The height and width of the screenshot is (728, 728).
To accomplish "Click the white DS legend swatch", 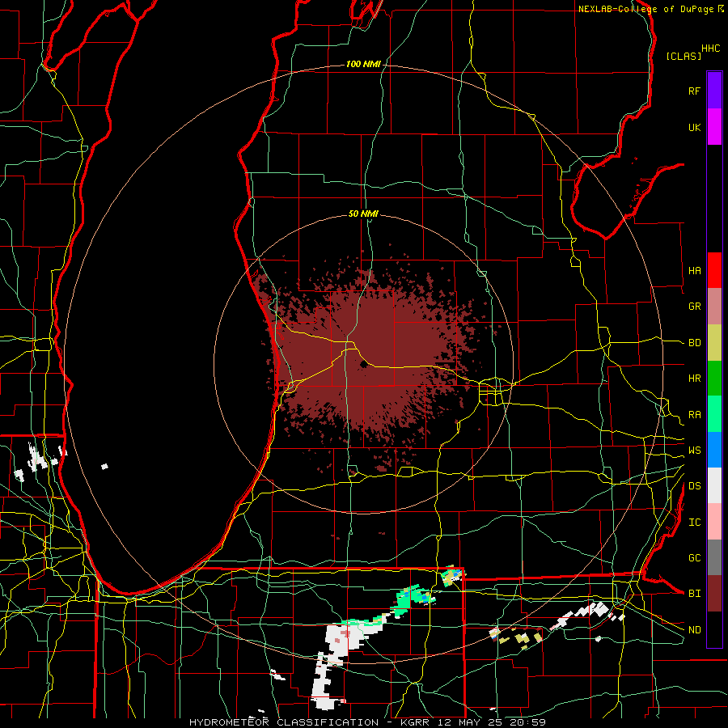I will coord(714,485).
